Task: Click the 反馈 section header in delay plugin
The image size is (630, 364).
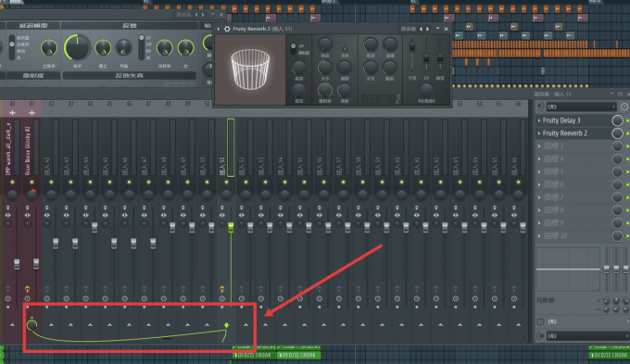Action: 130,25
